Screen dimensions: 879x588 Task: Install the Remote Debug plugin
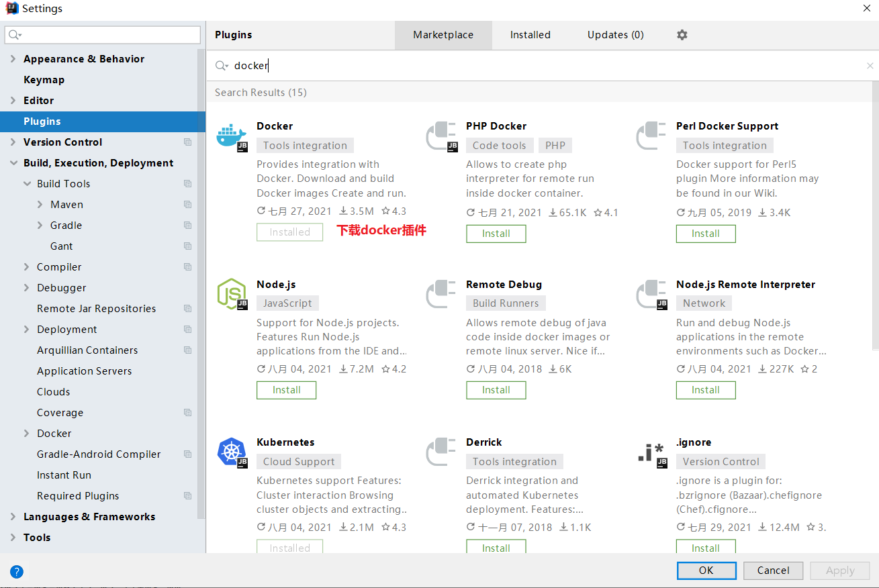pos(496,390)
